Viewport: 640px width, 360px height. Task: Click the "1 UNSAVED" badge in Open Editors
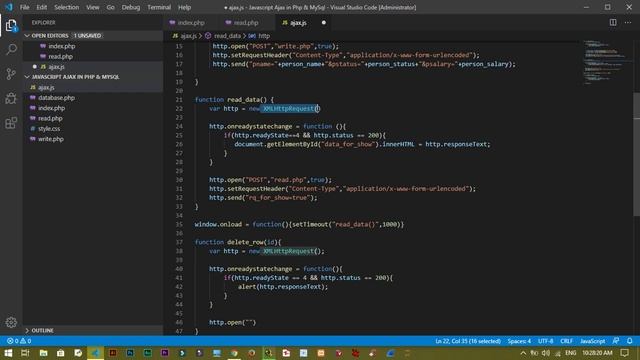(87, 36)
